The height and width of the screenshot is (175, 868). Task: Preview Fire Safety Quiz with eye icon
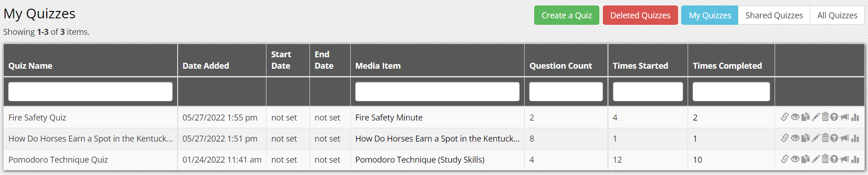point(795,117)
